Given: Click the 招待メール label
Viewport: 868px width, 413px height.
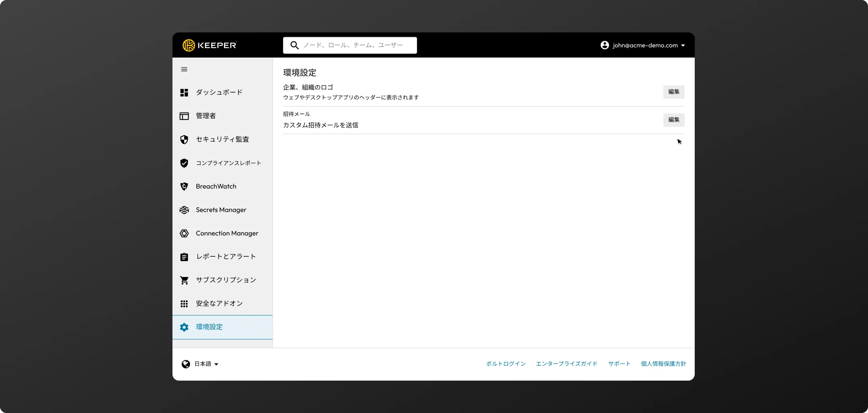Looking at the screenshot, I should pos(296,114).
